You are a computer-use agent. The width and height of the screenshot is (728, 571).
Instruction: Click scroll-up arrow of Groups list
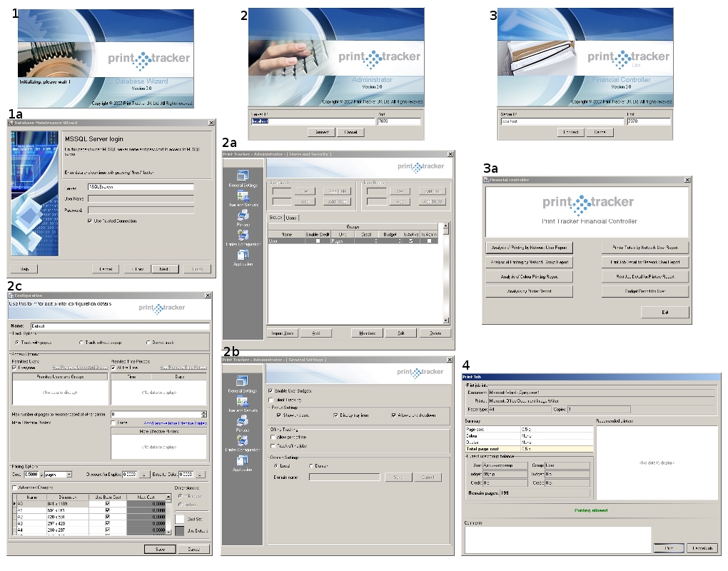pyautogui.click(x=445, y=226)
